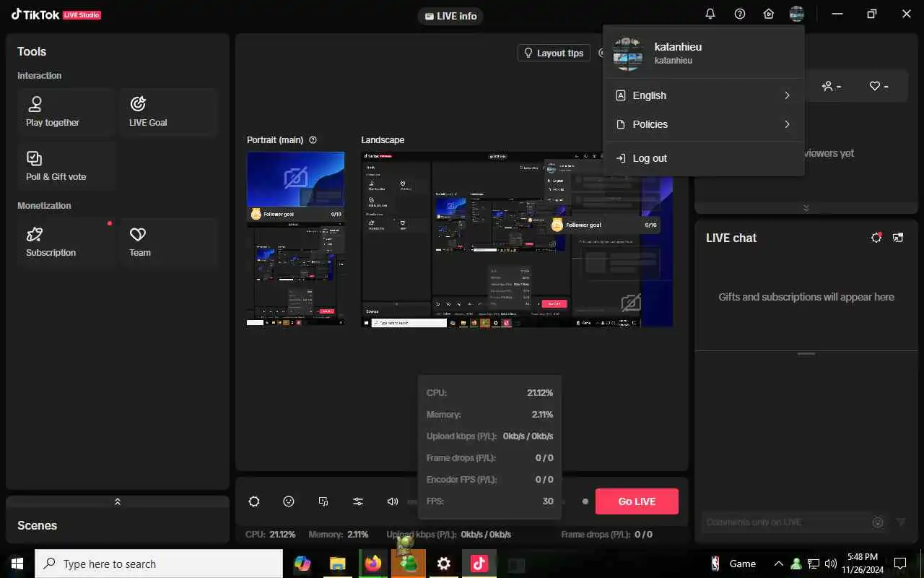Open the Poll & Gift vote tool
This screenshot has height=578, width=924.
pos(66,166)
